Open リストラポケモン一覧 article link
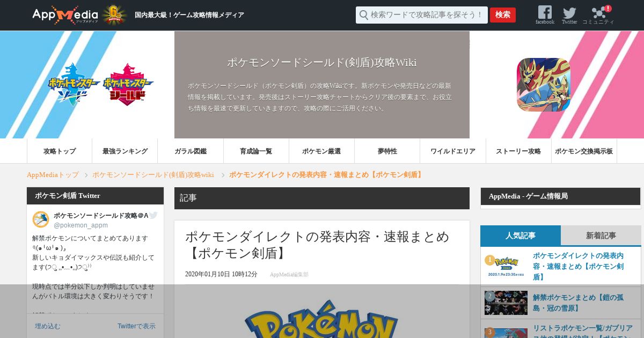 coord(583,331)
